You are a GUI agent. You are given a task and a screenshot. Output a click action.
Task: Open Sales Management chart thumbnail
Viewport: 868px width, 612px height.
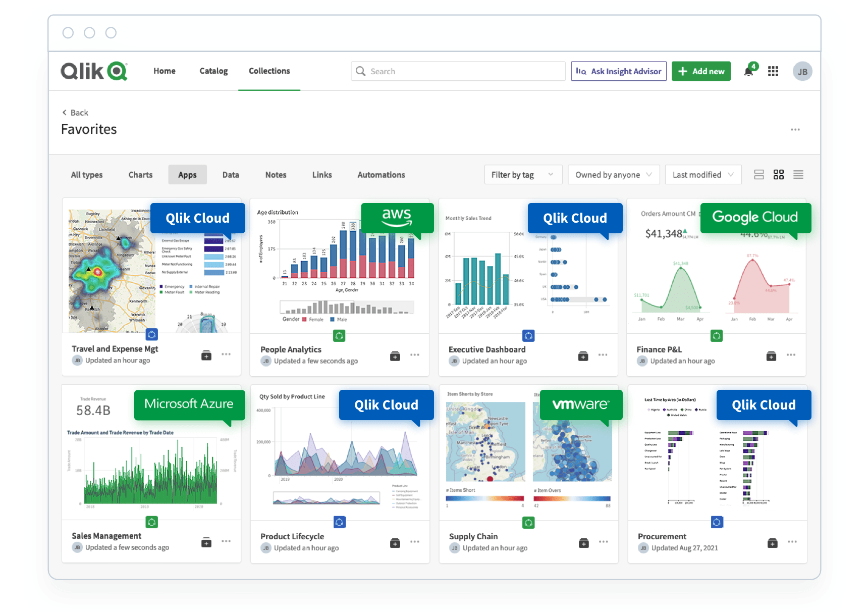click(x=151, y=452)
